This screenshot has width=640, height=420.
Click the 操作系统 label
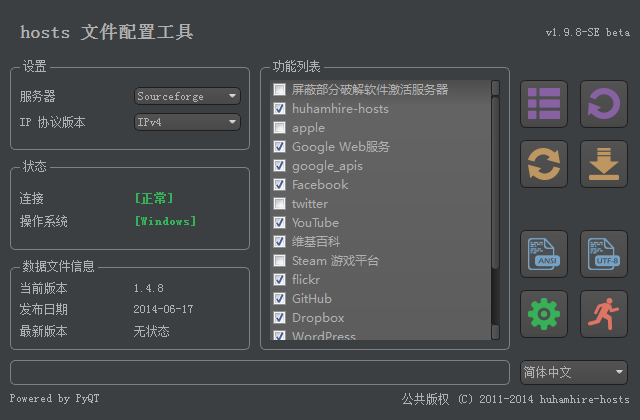point(44,221)
